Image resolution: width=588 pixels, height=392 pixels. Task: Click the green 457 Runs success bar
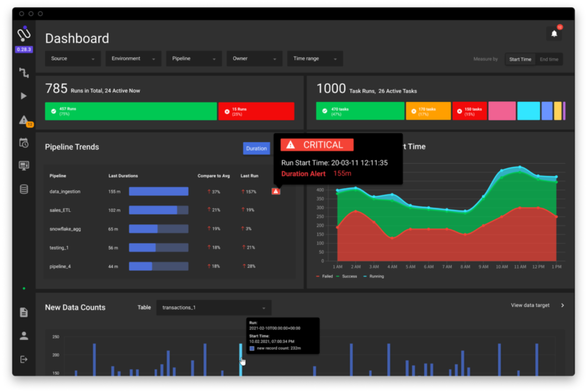click(x=131, y=111)
